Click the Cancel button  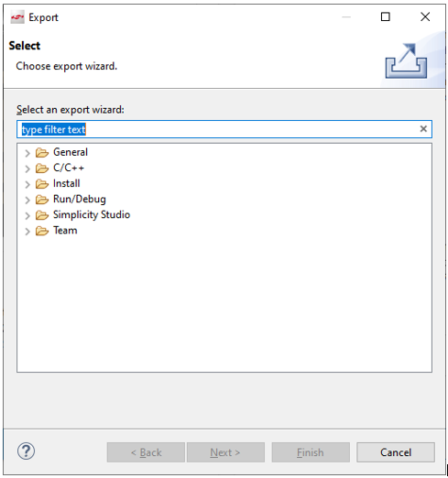pyautogui.click(x=396, y=452)
